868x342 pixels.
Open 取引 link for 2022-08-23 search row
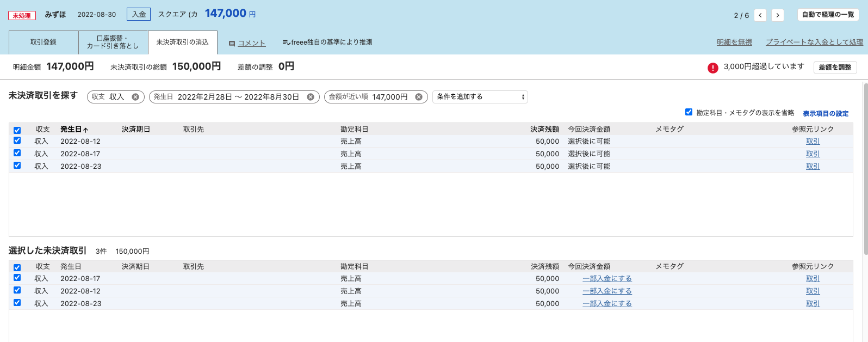[x=813, y=167]
